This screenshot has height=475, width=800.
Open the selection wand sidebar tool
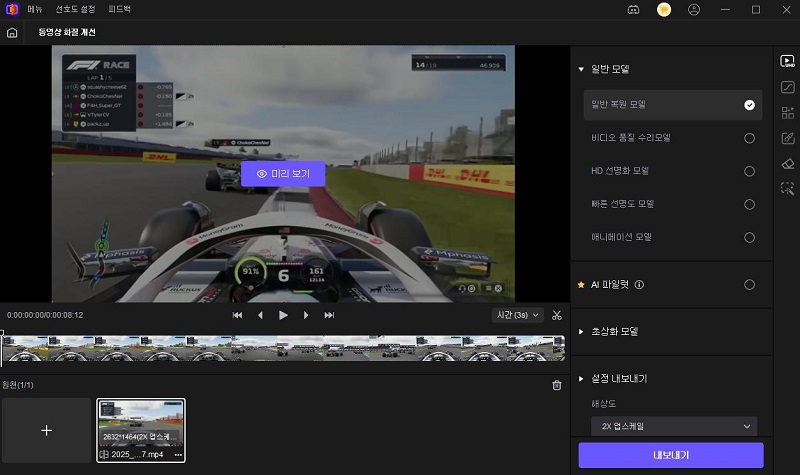point(787,189)
